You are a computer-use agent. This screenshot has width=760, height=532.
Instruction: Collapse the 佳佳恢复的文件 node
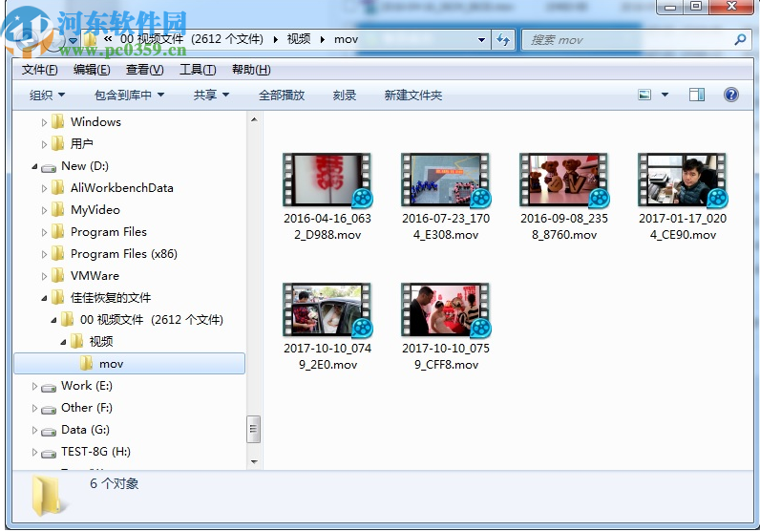[44, 298]
